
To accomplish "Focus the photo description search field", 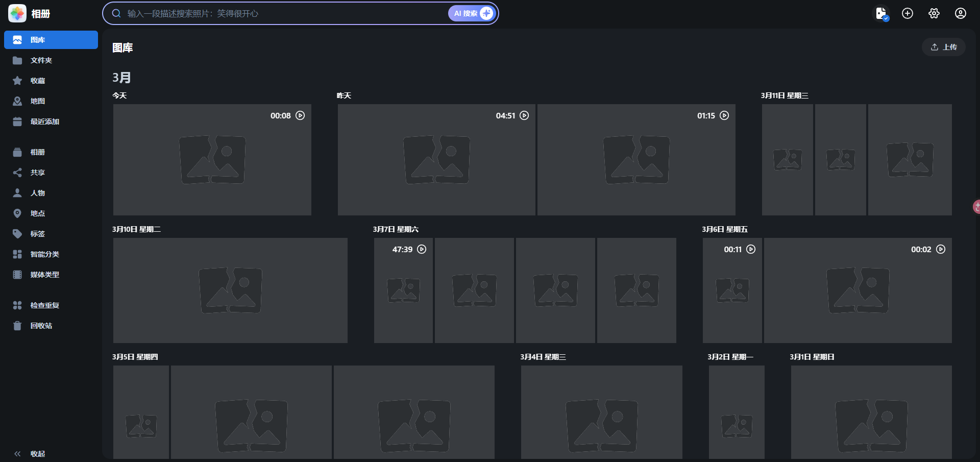I will point(286,13).
